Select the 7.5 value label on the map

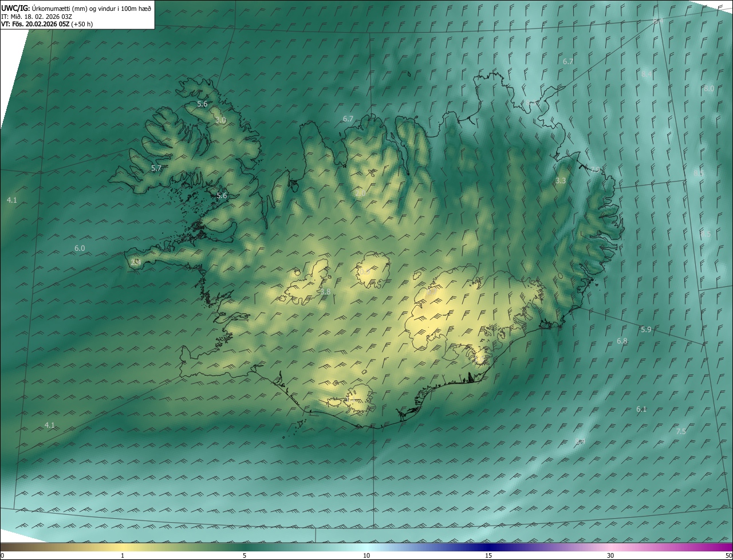pos(681,431)
